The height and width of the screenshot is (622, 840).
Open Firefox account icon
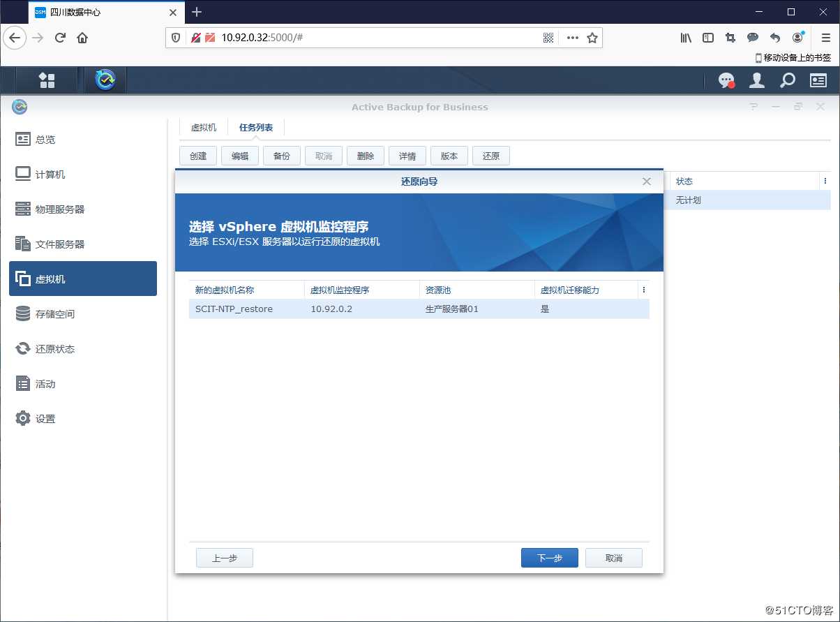tap(798, 37)
